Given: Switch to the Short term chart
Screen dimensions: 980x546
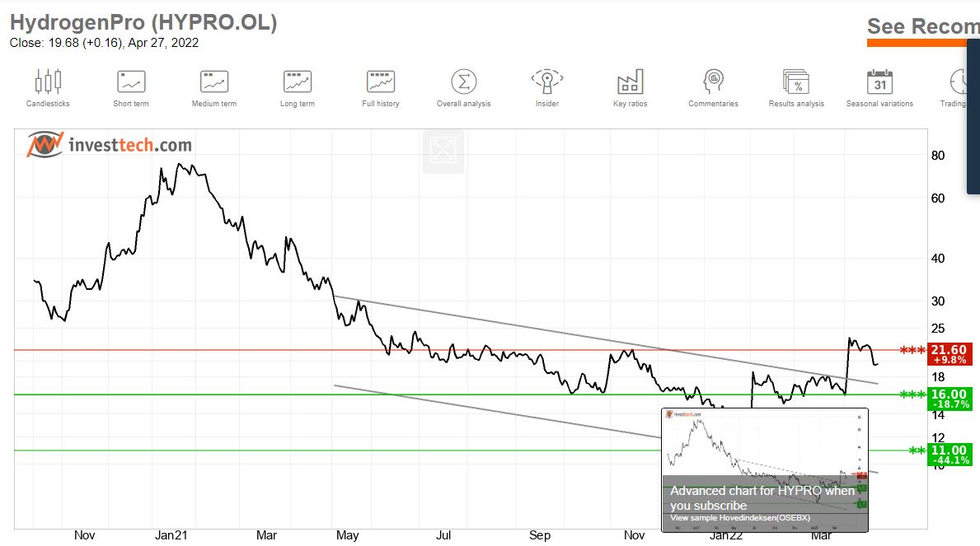Looking at the screenshot, I should pyautogui.click(x=131, y=88).
